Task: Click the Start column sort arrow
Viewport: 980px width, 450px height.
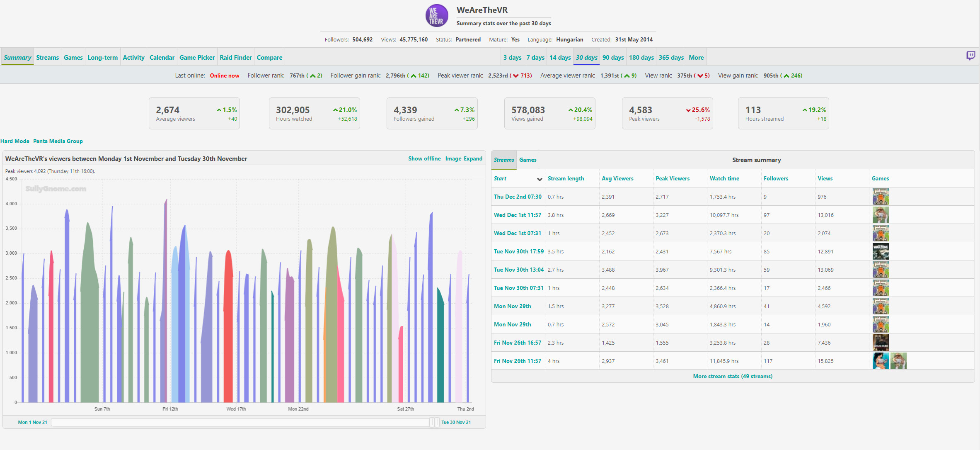Action: click(539, 179)
